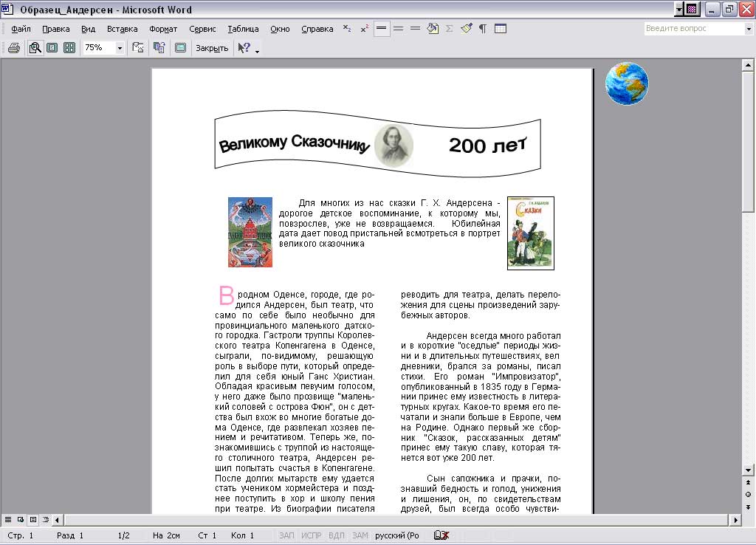Screen dimensions: 756x545
Task: Set double line spacing
Action: pyautogui.click(x=415, y=29)
